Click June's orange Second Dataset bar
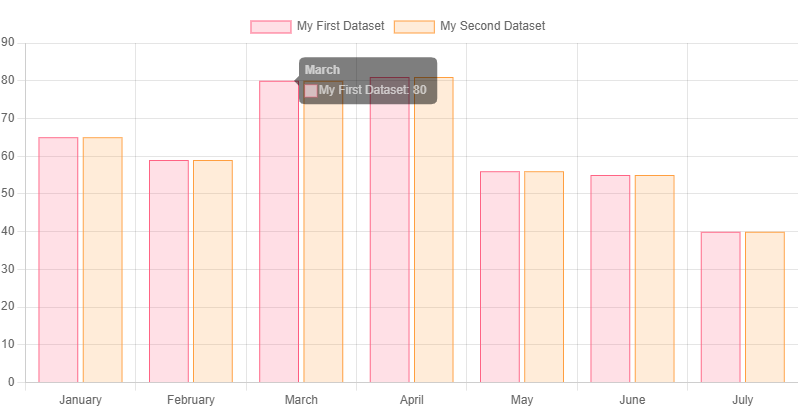811x414 pixels. click(x=654, y=279)
